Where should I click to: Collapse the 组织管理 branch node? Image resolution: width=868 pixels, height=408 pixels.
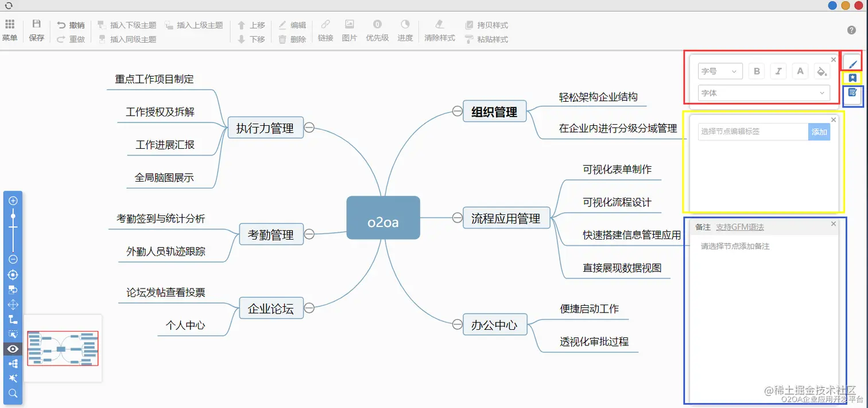(456, 111)
